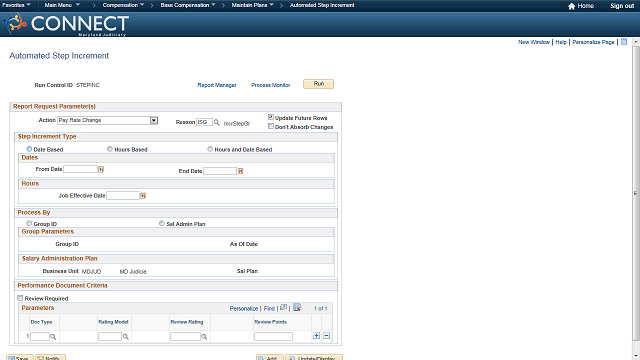Open Report Manager link
Screen dimensions: 640x360
217,85
